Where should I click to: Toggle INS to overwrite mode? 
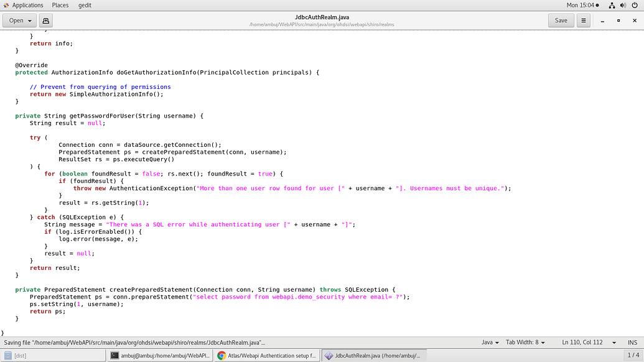pos(632,342)
